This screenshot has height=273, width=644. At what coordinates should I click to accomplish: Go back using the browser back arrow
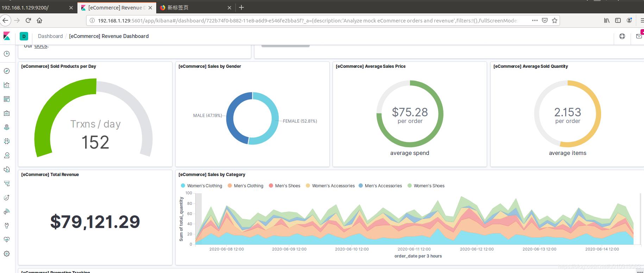(5, 20)
